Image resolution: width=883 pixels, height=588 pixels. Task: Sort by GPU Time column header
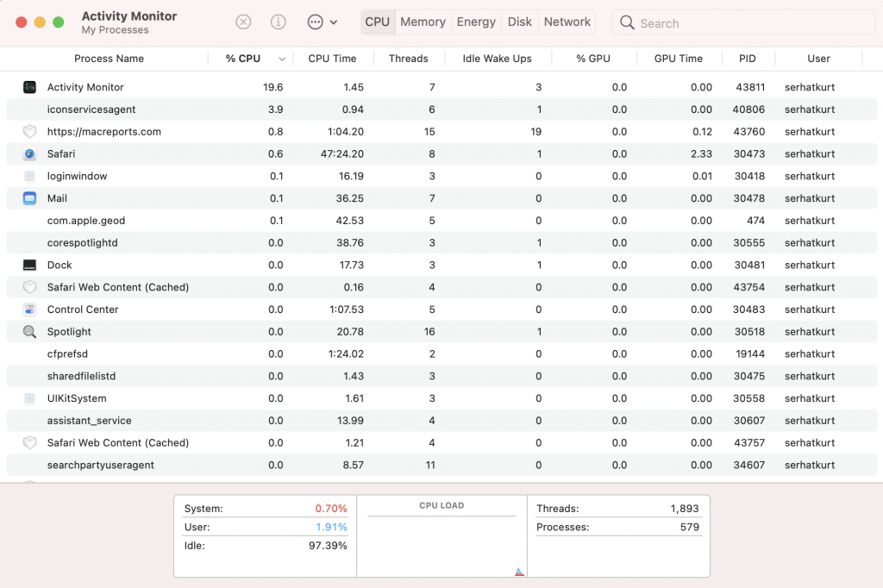[678, 59]
